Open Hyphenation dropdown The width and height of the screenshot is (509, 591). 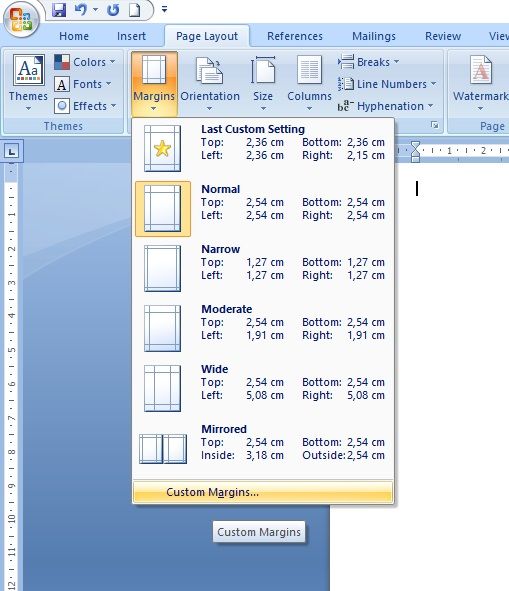(x=385, y=106)
